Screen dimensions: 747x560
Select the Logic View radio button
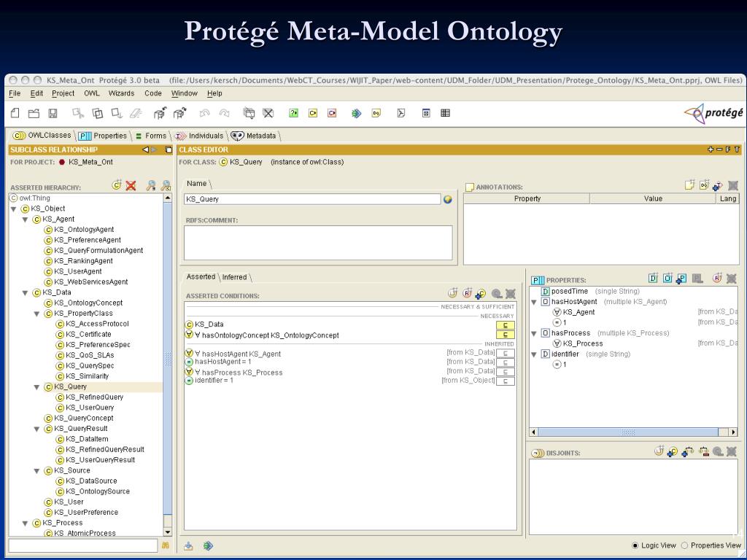point(635,545)
